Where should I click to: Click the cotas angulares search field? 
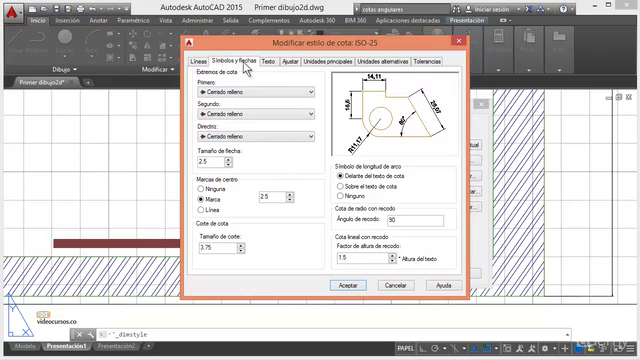[405, 9]
